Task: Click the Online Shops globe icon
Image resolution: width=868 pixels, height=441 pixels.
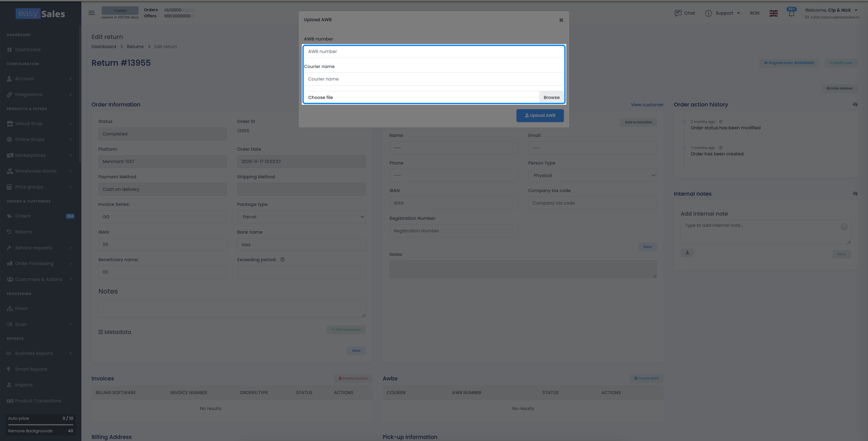Action: click(x=10, y=139)
